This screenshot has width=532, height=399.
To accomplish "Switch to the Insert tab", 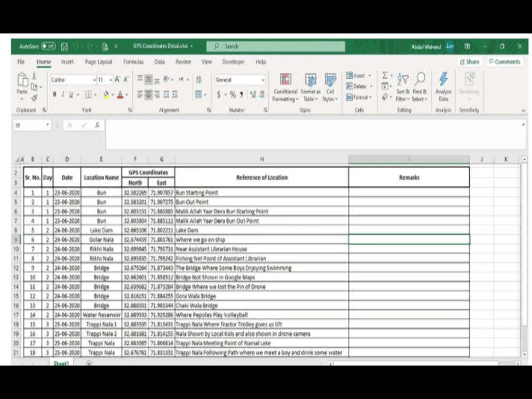I will pyautogui.click(x=67, y=62).
